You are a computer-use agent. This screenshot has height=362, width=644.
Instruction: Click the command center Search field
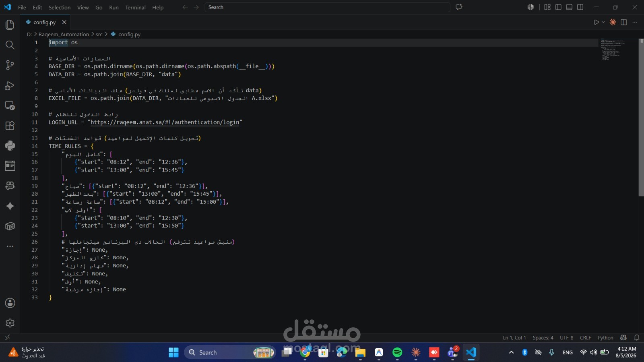click(327, 7)
